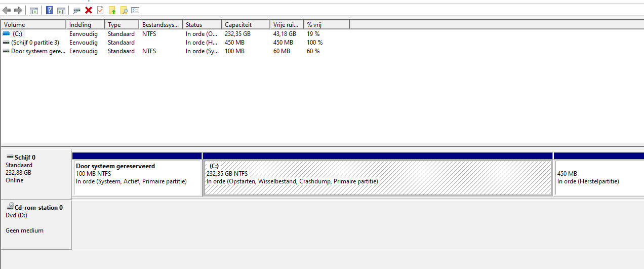The width and height of the screenshot is (644, 269).
Task: Sort by the % vrij column header
Action: coord(327,24)
